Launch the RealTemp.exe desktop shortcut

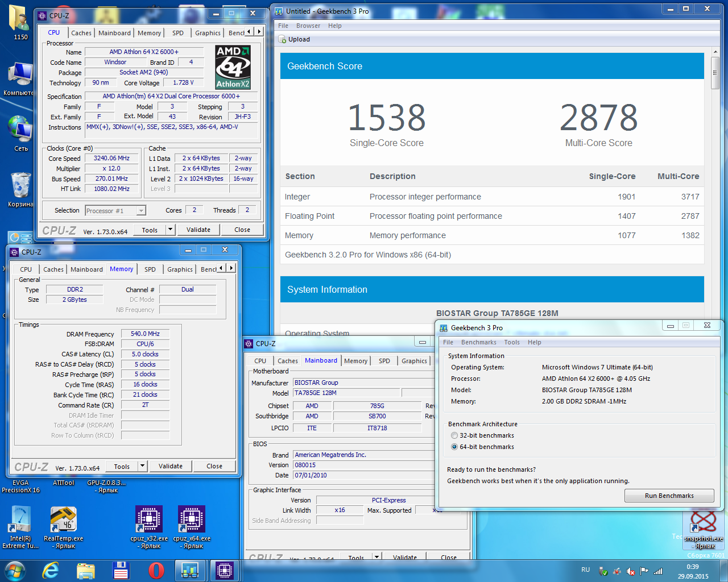[63, 527]
